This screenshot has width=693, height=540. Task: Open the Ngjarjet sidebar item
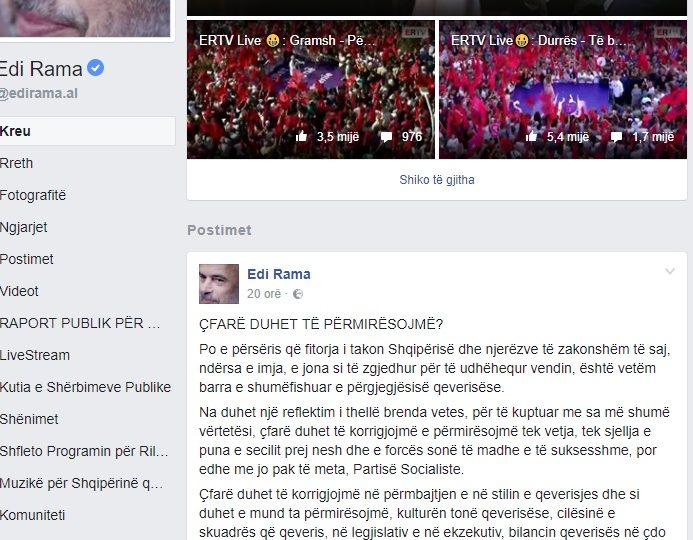[x=23, y=227]
